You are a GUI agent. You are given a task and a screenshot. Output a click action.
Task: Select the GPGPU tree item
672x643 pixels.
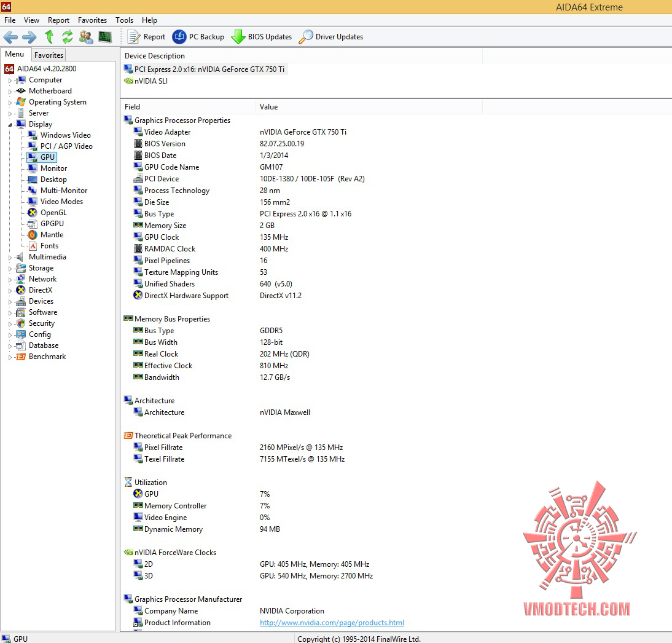[x=52, y=224]
